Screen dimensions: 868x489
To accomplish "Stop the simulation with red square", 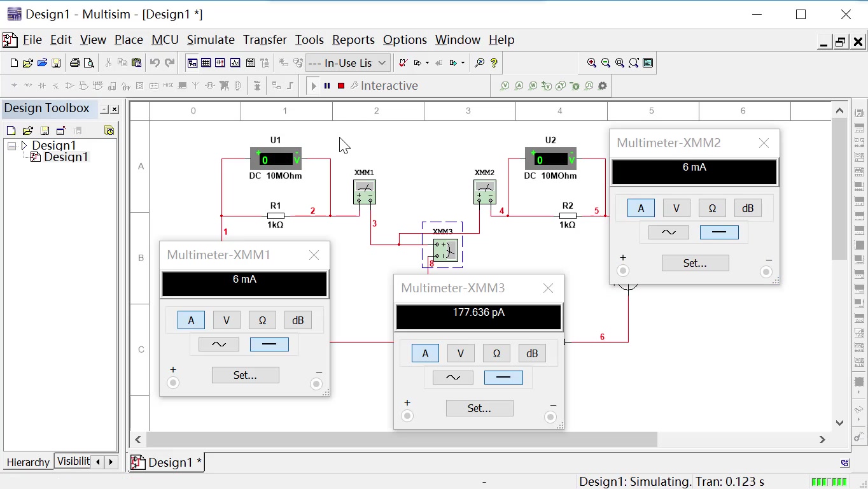I will (341, 86).
